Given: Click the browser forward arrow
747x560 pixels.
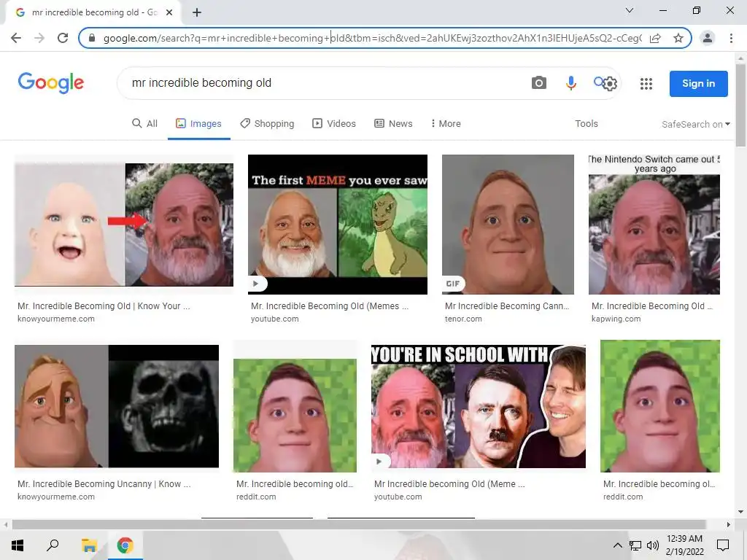Looking at the screenshot, I should 39,38.
